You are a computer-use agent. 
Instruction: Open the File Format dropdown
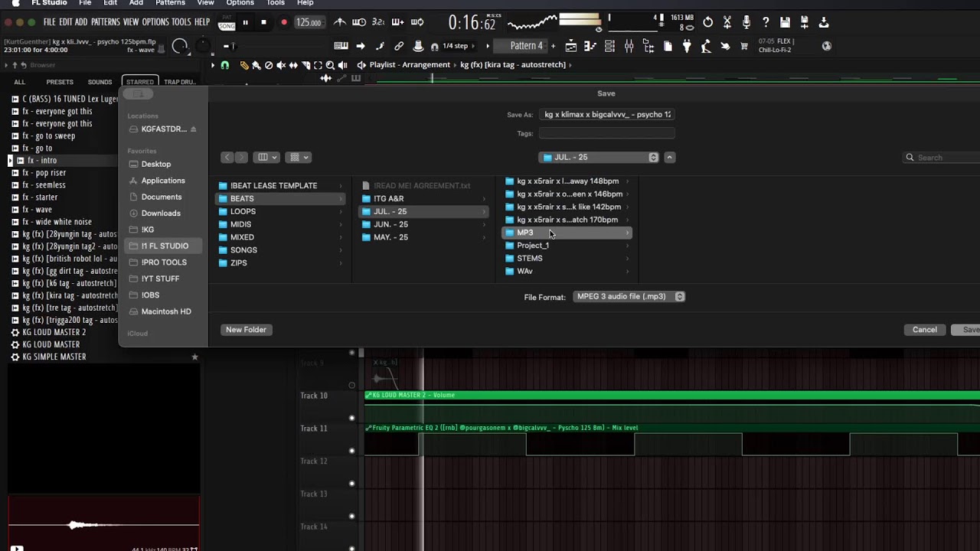(x=629, y=297)
